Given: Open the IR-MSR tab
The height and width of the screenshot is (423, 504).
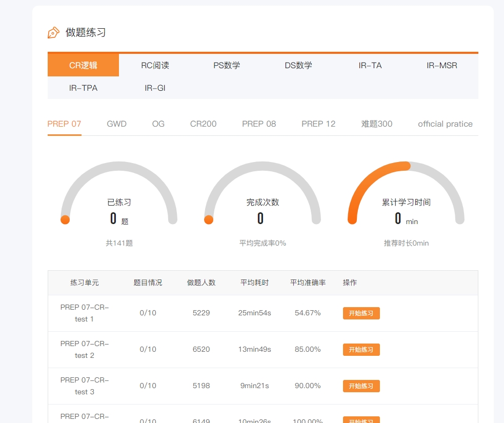Looking at the screenshot, I should 442,65.
